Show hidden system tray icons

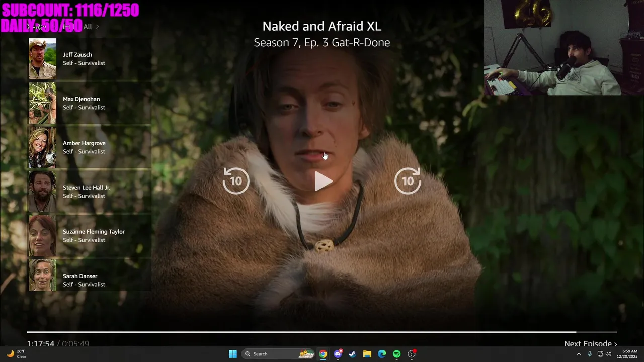pyautogui.click(x=579, y=354)
